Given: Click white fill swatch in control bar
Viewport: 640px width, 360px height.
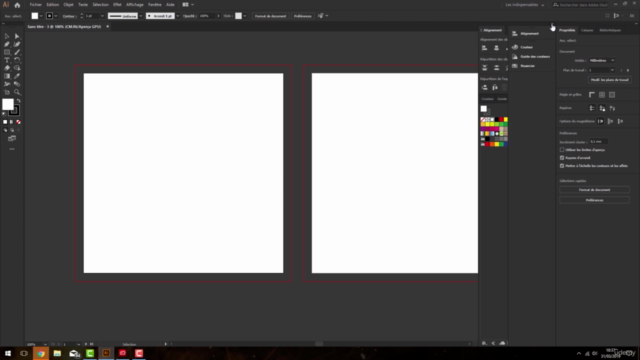Looking at the screenshot, I should point(35,16).
